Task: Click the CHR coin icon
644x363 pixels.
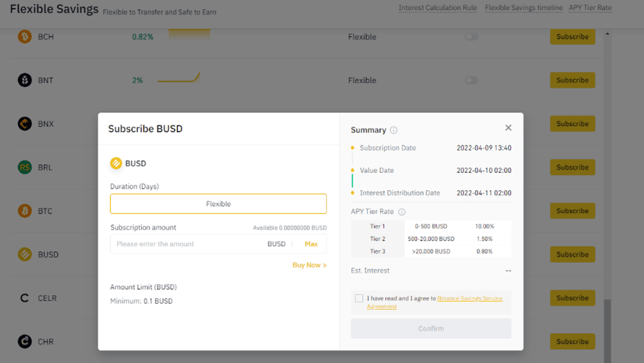Action: pos(25,342)
